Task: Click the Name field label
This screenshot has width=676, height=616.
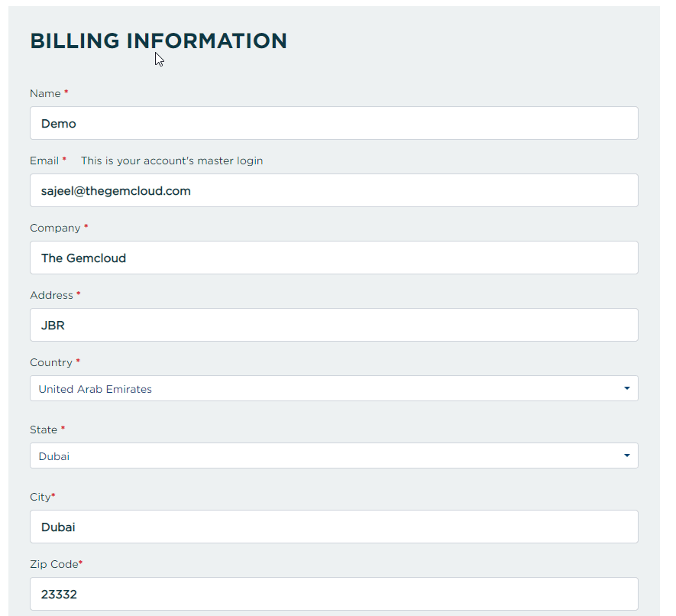Action: (x=45, y=93)
